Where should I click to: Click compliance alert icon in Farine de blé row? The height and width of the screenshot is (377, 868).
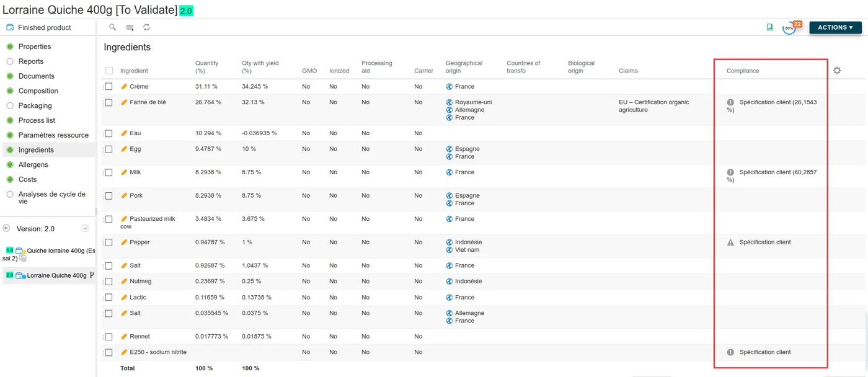[x=730, y=102]
